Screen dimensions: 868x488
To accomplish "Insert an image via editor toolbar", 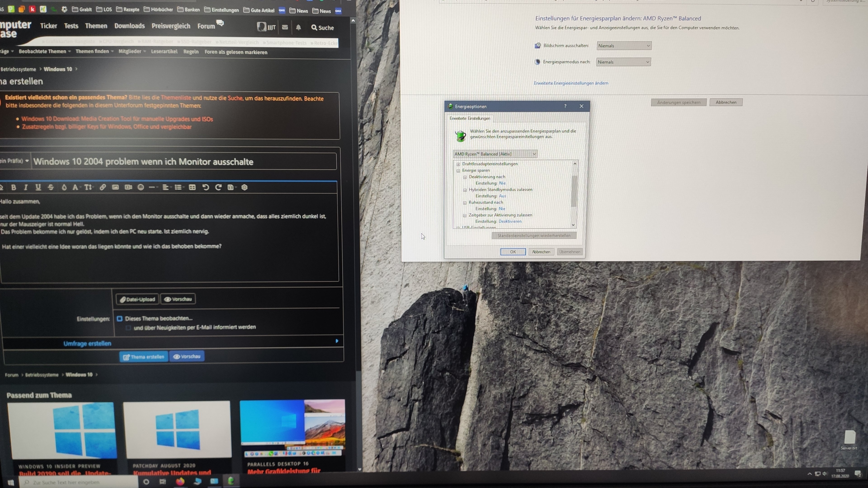I will 115,187.
